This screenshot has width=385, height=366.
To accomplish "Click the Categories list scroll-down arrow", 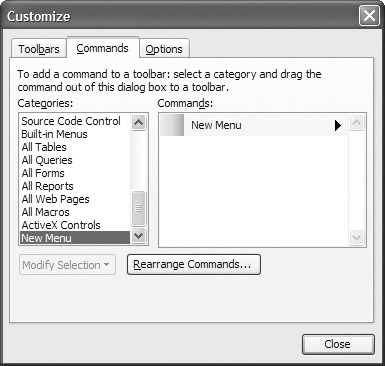I will coord(138,236).
